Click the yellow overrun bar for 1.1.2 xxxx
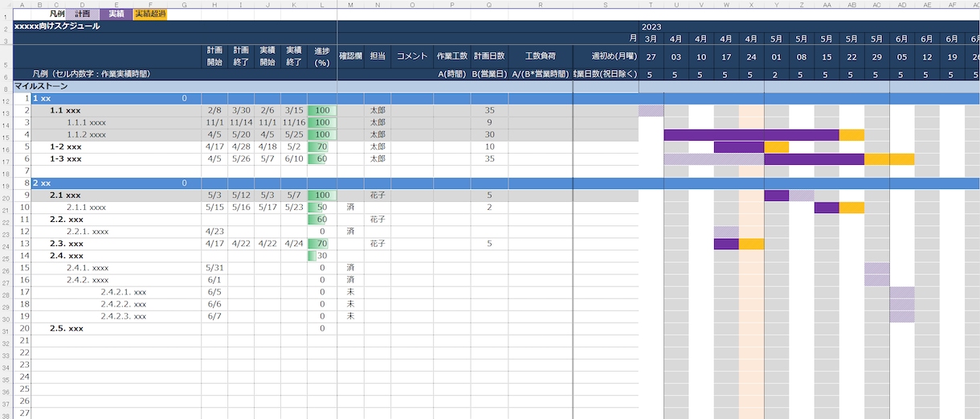The width and height of the screenshot is (980, 419). tap(851, 134)
